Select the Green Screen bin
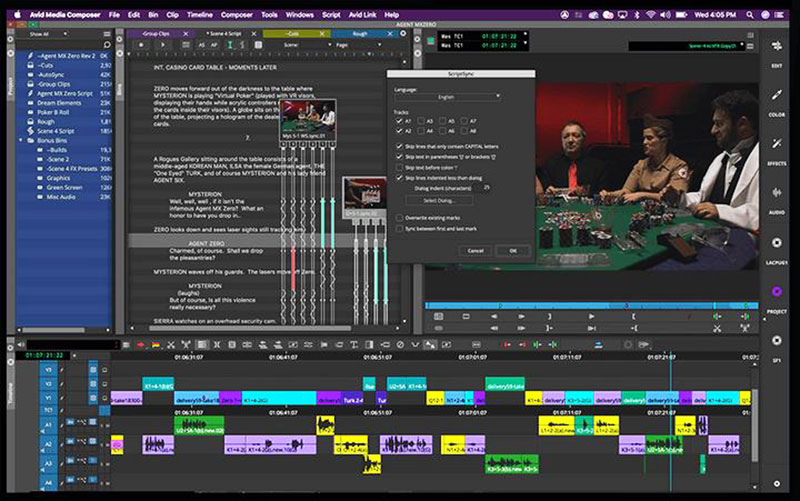800x501 pixels. tap(64, 187)
